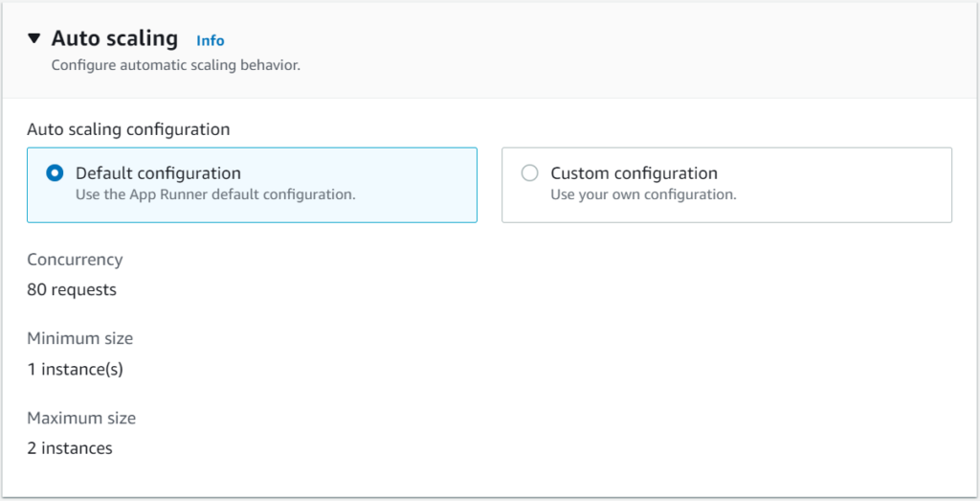Click the '1 instance(s)' minimum value

tap(75, 369)
